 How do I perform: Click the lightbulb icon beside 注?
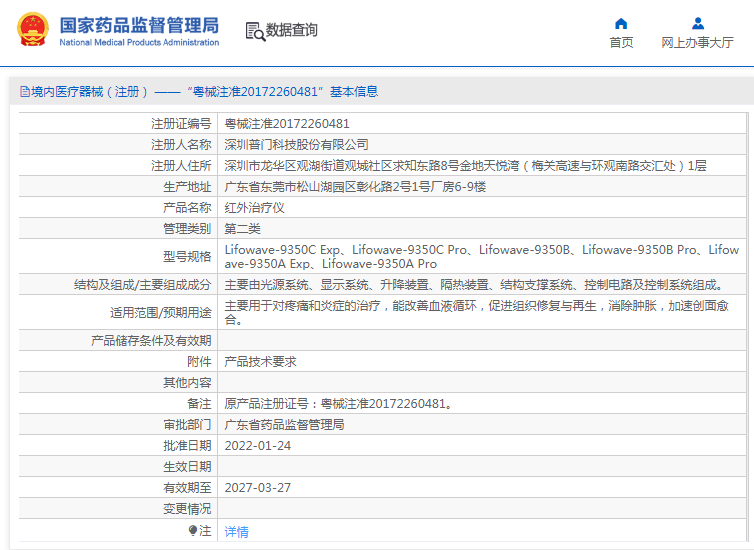point(194,531)
